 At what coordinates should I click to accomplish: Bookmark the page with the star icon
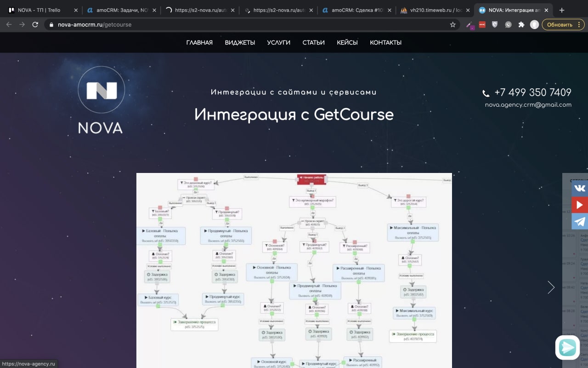452,25
